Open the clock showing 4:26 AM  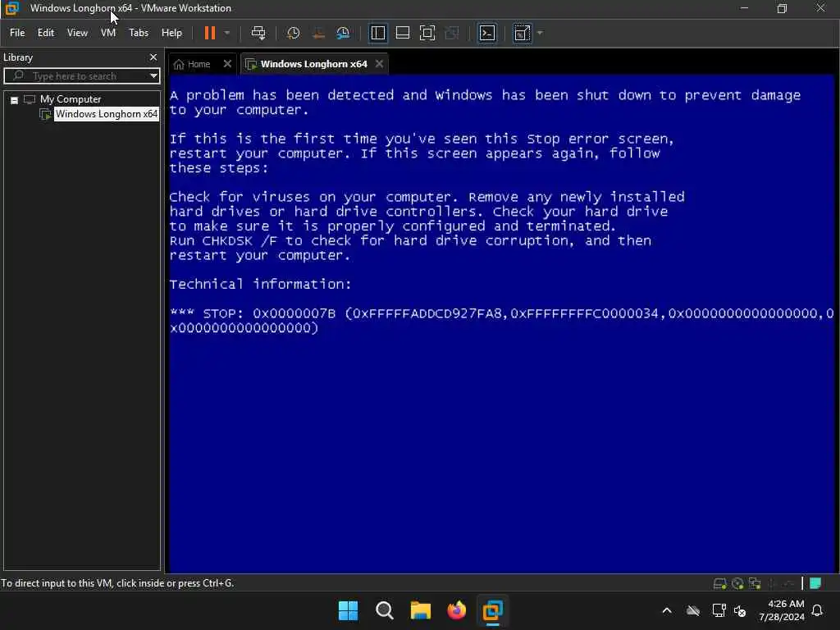[x=782, y=610]
